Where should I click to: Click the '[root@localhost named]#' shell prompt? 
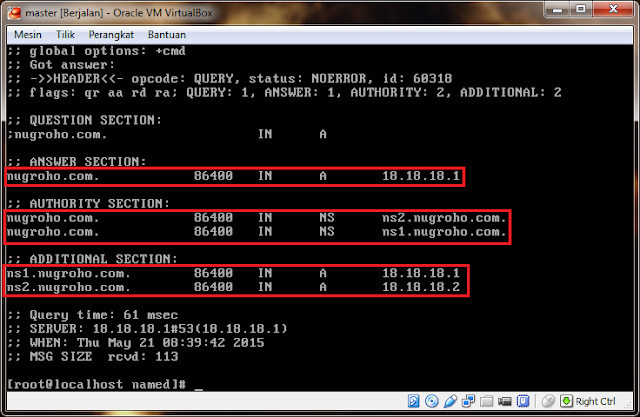click(x=97, y=384)
